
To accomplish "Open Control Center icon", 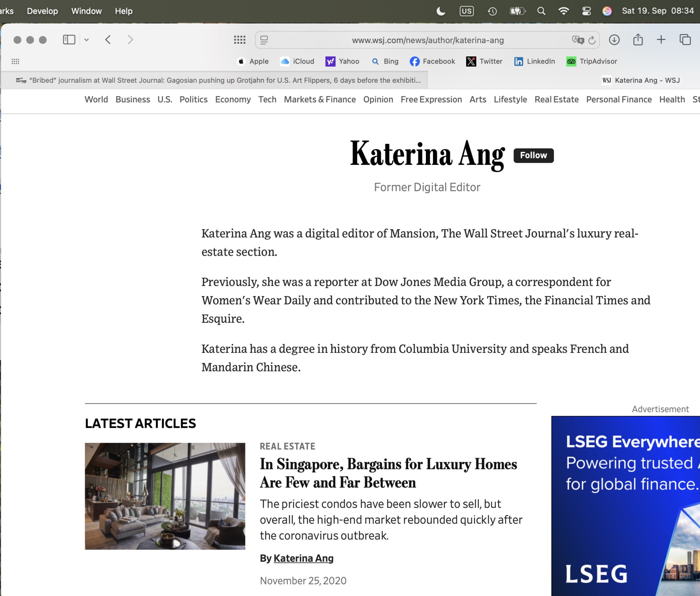I will 587,11.
